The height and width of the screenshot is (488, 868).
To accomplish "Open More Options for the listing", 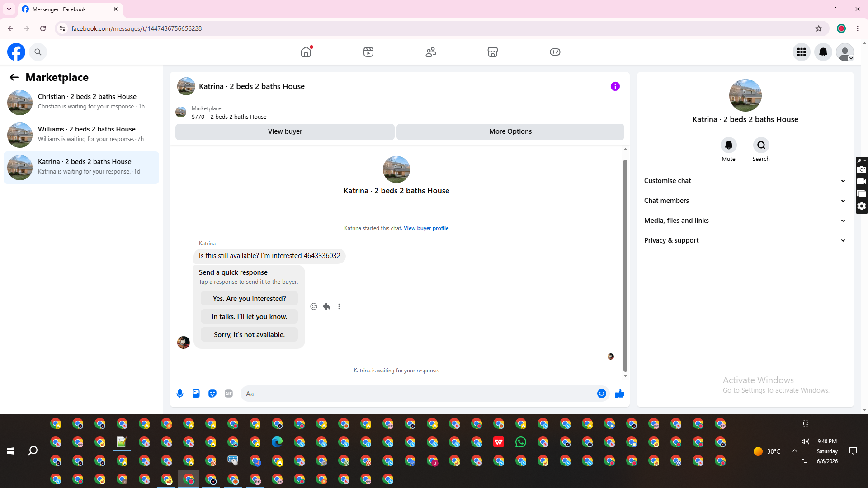I will [510, 131].
